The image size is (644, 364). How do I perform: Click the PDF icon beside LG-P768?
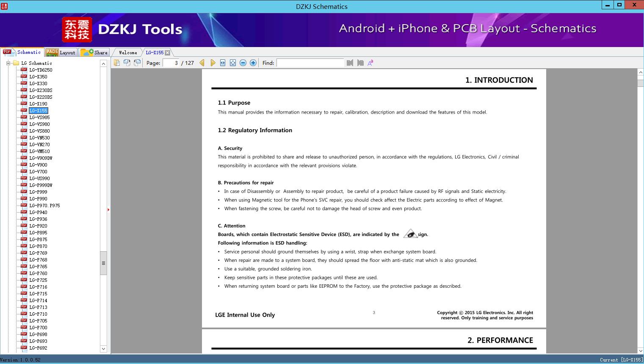pos(24,259)
